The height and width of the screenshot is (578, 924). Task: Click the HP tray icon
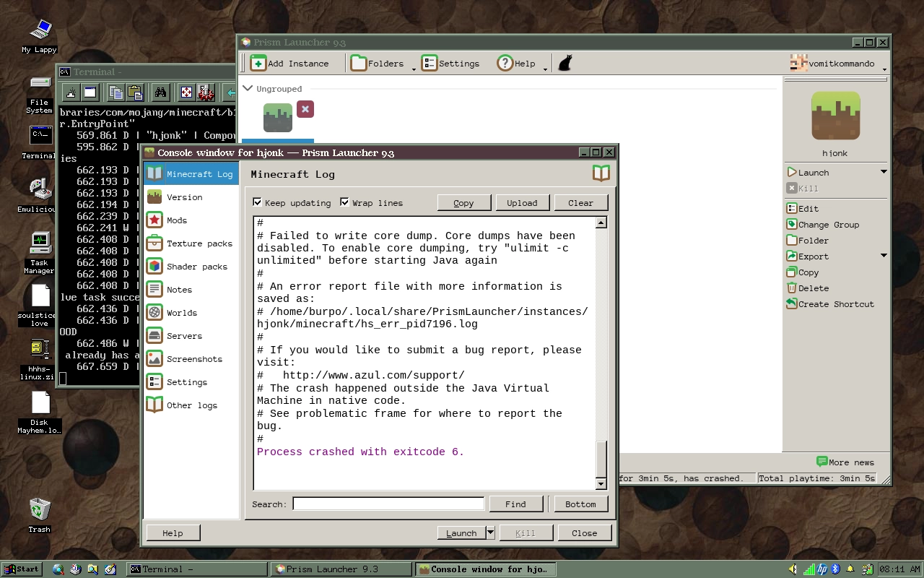(x=822, y=569)
